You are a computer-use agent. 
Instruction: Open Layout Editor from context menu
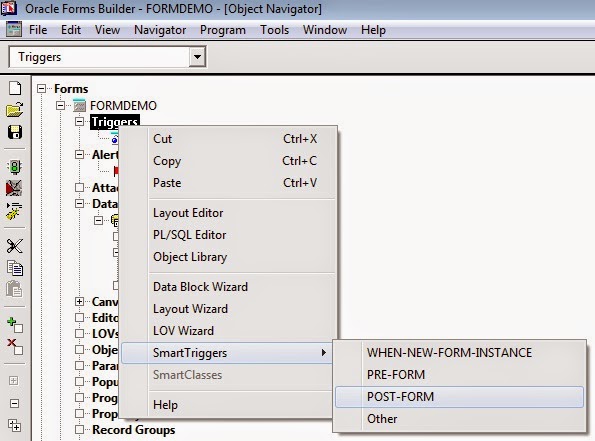[228, 213]
